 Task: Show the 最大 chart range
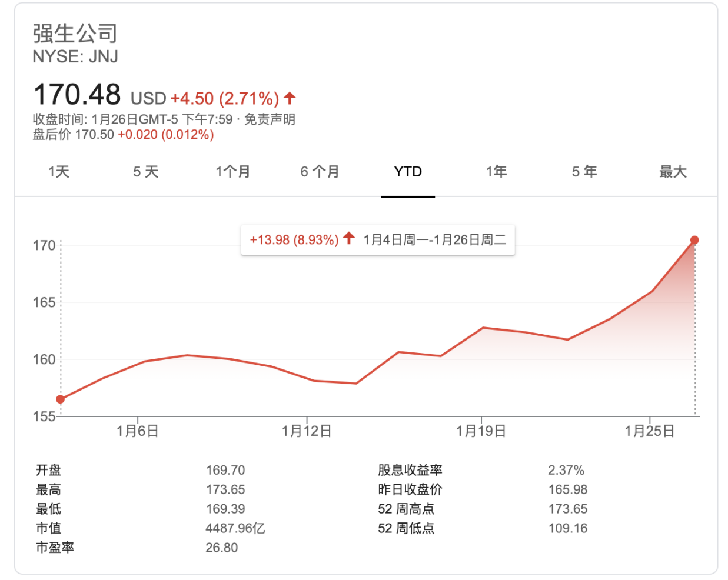point(673,172)
